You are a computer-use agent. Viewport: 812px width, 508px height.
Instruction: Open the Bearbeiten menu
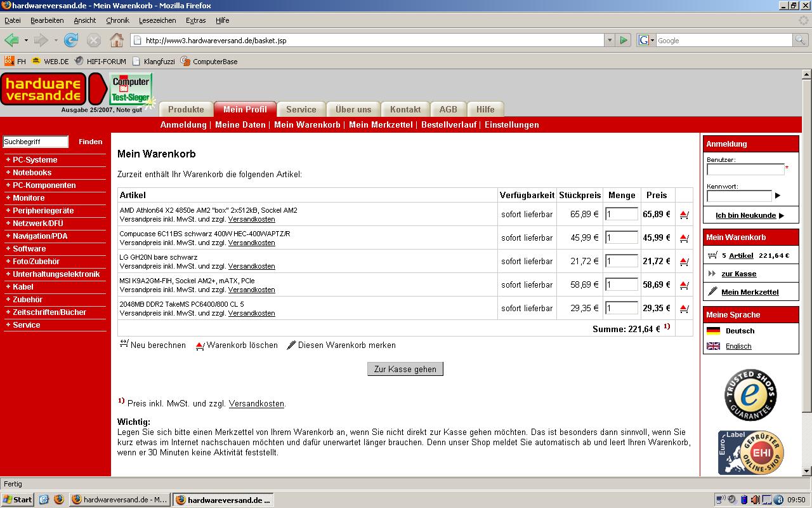(47, 20)
